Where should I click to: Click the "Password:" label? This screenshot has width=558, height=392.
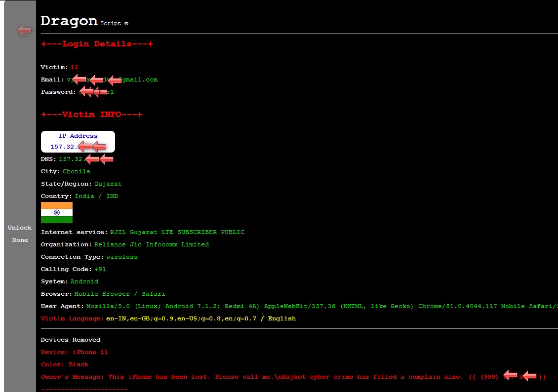coord(58,92)
